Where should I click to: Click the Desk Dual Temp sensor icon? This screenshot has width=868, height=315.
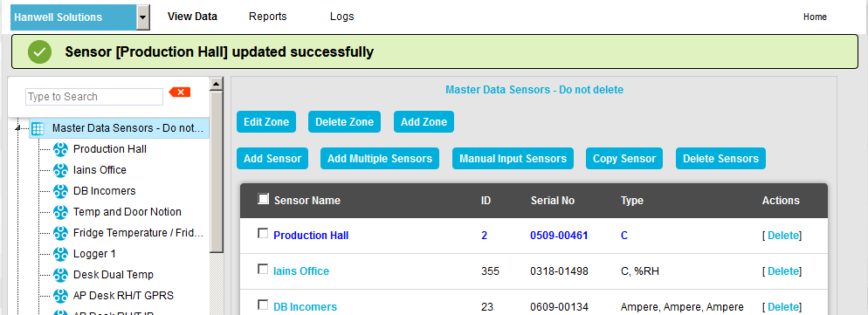pos(60,275)
